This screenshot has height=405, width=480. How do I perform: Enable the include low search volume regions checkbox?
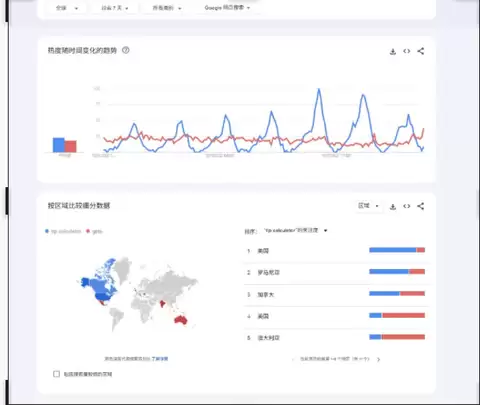(x=56, y=374)
